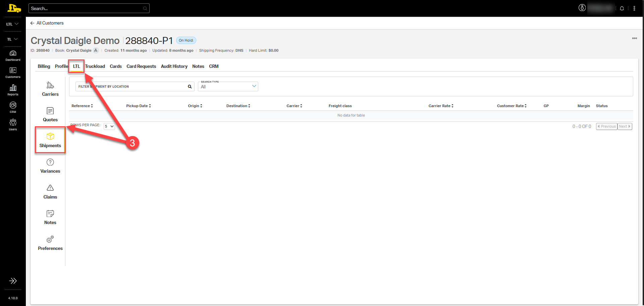
Task: Open the CRM tab
Action: (x=214, y=66)
